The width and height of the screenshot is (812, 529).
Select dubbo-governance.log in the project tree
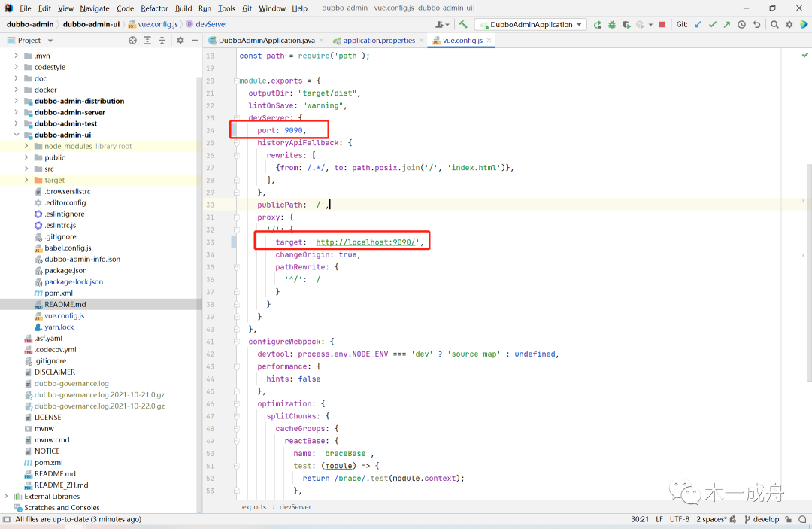[x=71, y=384]
